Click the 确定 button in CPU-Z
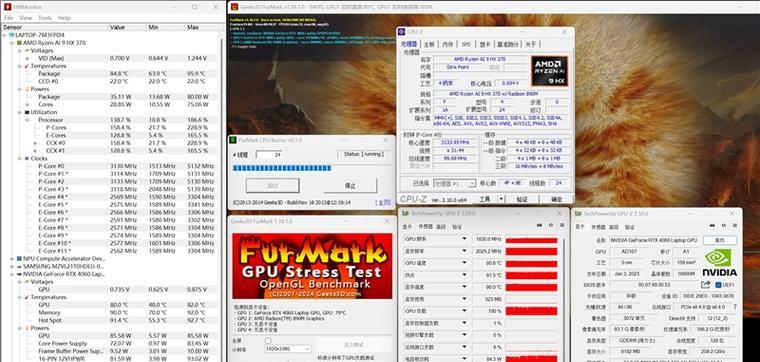 point(556,199)
